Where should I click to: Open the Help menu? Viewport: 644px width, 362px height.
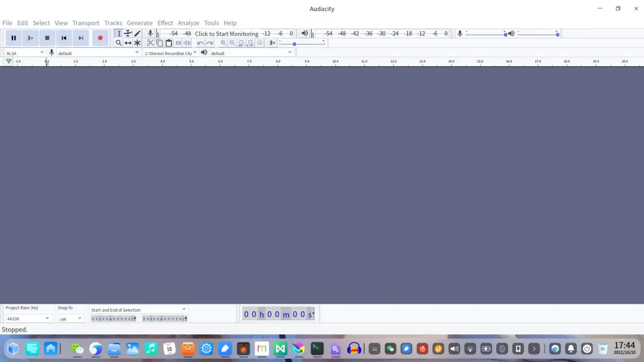click(x=230, y=23)
